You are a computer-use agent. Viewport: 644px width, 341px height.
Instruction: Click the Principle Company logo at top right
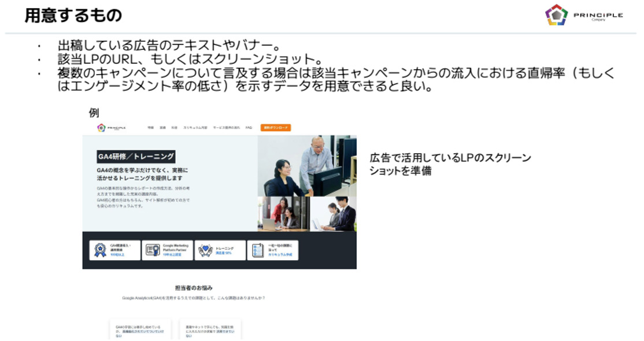[x=583, y=15]
